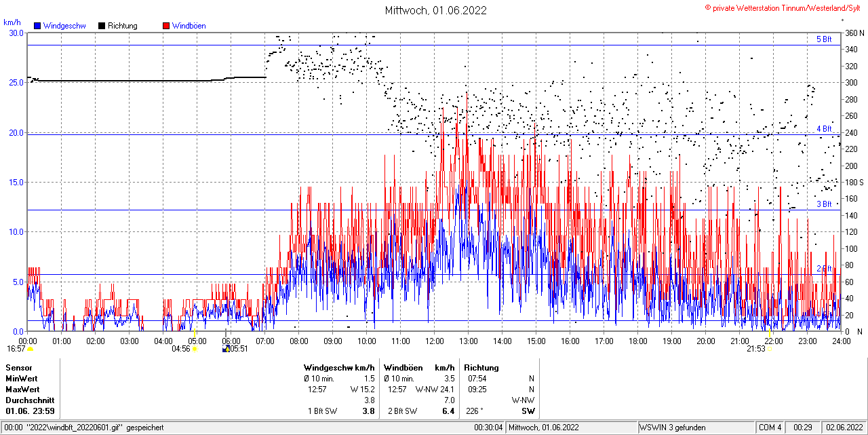Click the 360 N label on right axis
Viewport: 868px width, 435px height.
point(854,33)
